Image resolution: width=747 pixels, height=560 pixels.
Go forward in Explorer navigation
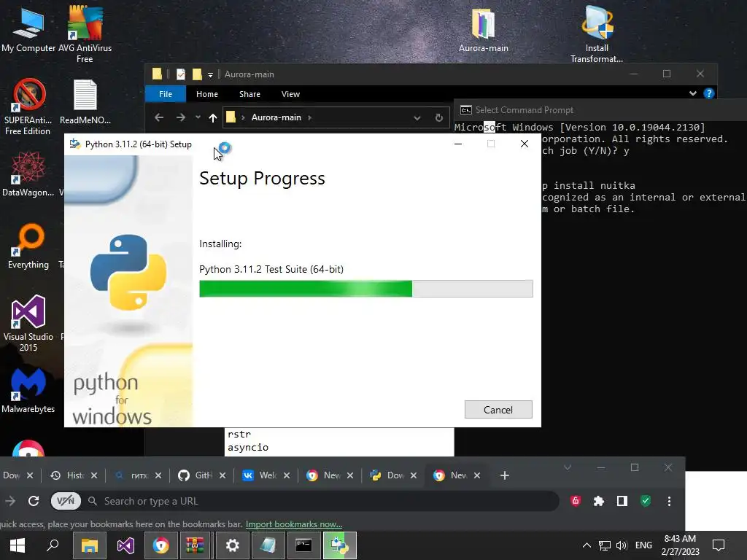181,117
